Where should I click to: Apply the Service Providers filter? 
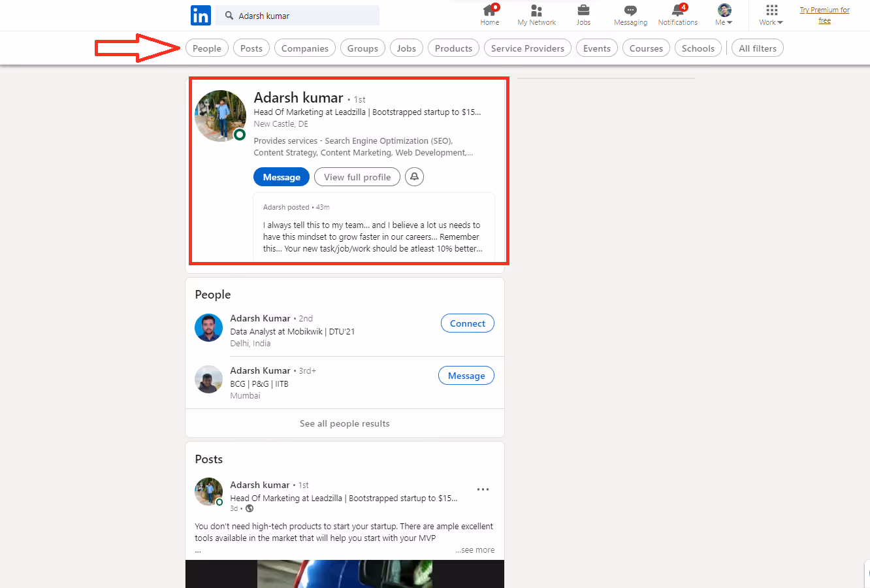point(527,48)
